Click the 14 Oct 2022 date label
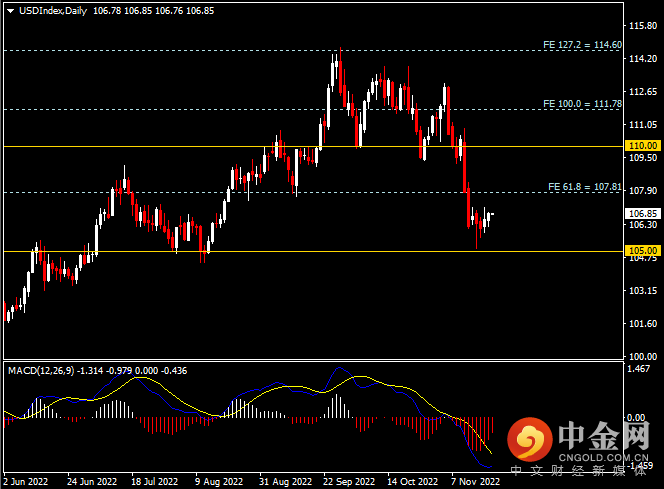The image size is (664, 489). [412, 482]
